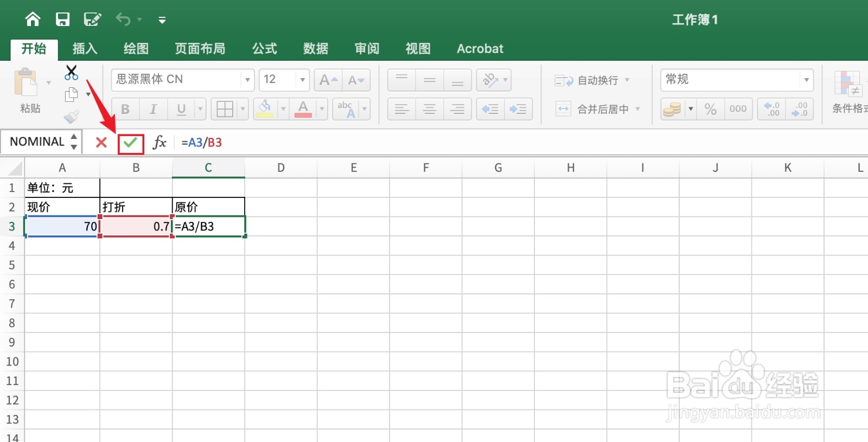The height and width of the screenshot is (442, 868).
Task: Switch to the 开始 tab
Action: pos(34,49)
